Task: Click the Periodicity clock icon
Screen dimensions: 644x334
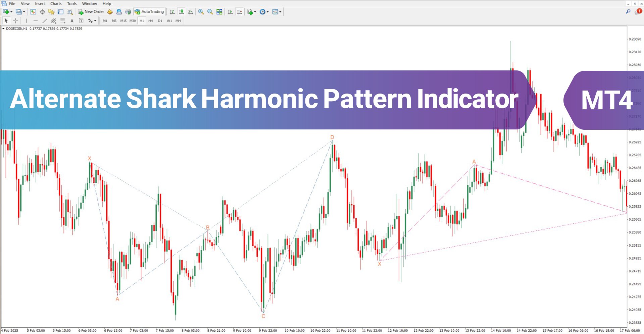Action: click(x=262, y=12)
